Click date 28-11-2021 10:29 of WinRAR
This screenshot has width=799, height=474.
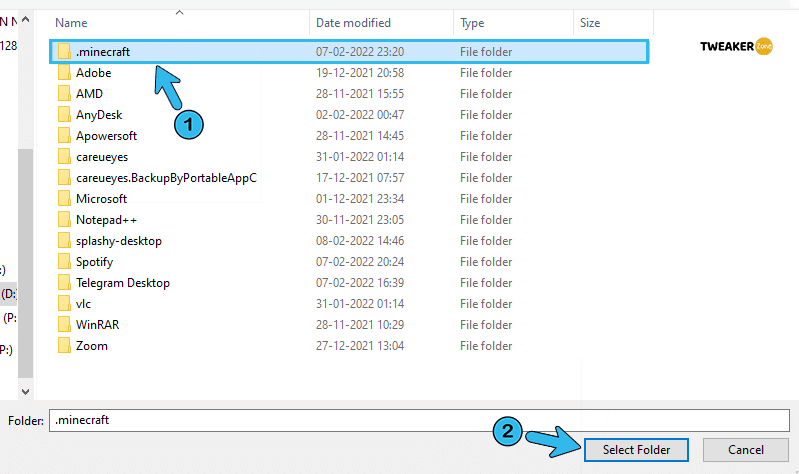click(x=360, y=325)
